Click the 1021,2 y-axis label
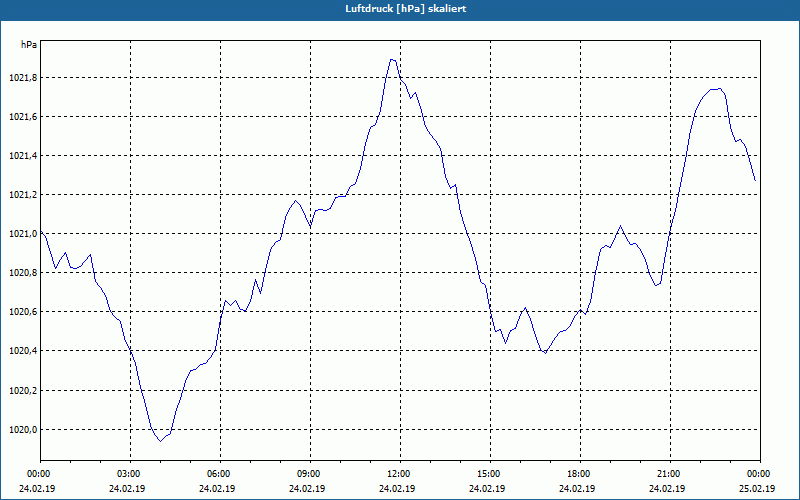 23,195
